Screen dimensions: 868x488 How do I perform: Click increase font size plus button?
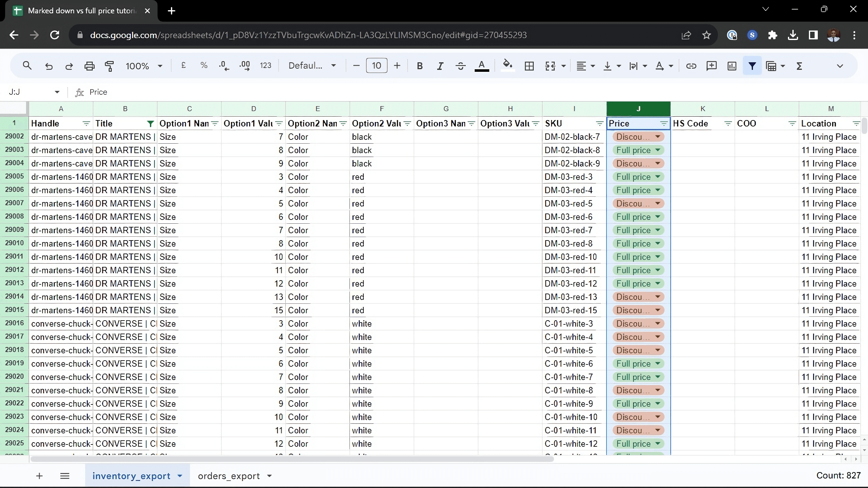pos(397,66)
